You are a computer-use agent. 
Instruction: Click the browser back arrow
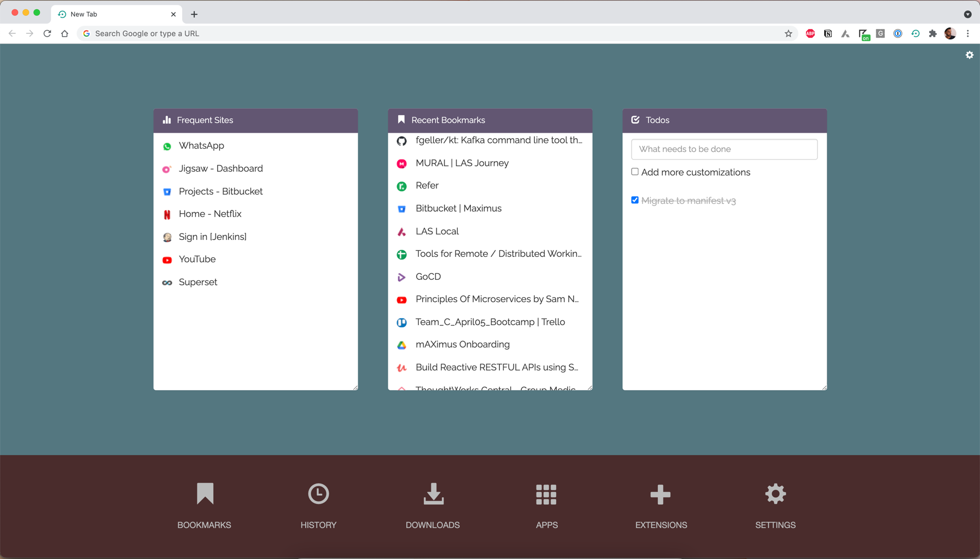tap(12, 34)
